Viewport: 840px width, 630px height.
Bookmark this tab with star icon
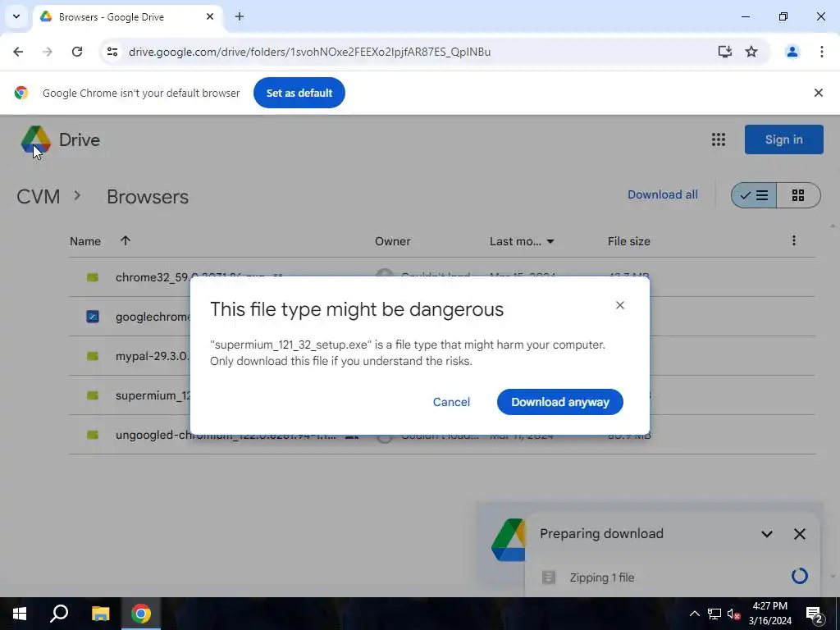[751, 52]
